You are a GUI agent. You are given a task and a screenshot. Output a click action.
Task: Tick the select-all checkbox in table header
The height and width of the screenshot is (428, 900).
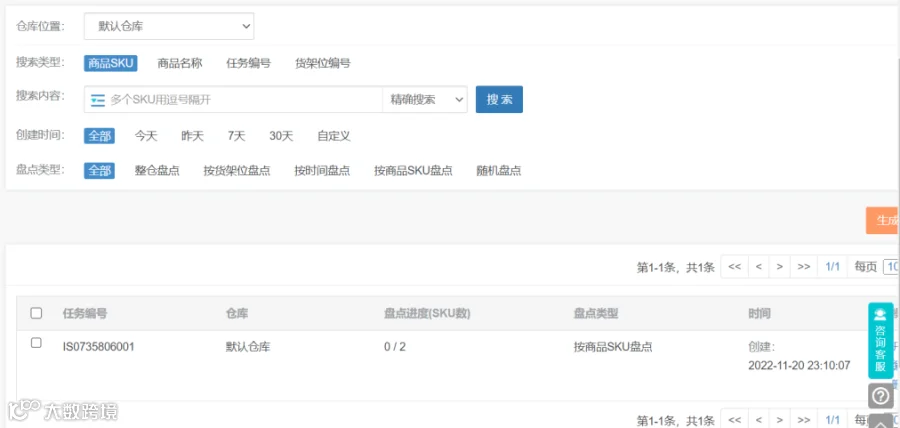tap(36, 313)
